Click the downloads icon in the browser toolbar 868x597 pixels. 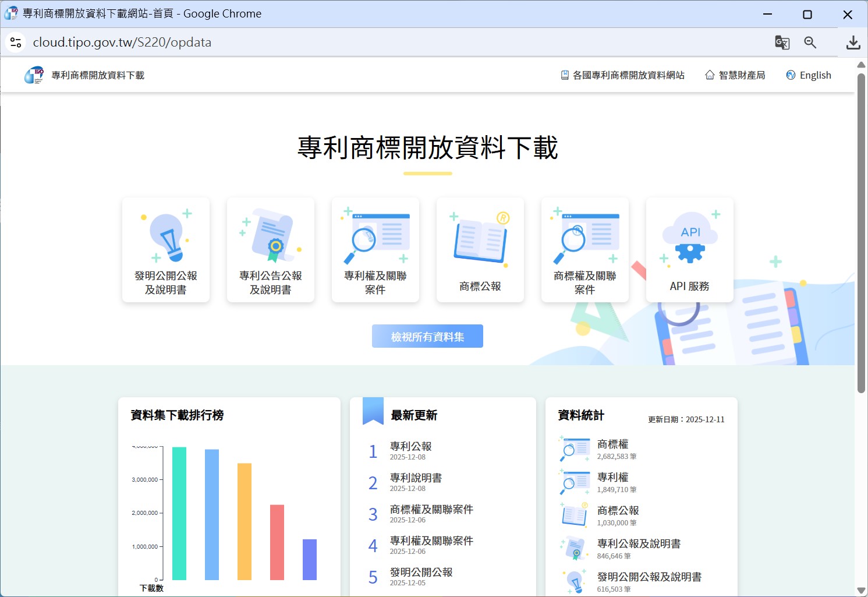point(853,42)
